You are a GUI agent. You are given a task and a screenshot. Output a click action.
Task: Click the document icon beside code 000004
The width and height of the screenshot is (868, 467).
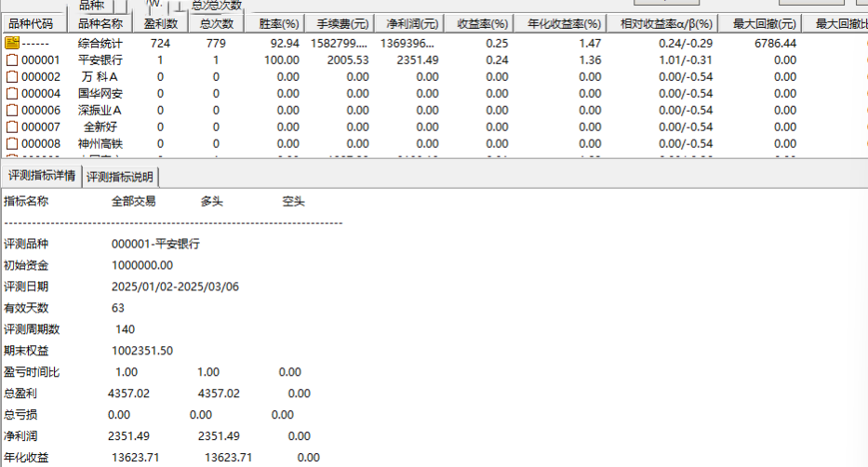[12, 94]
